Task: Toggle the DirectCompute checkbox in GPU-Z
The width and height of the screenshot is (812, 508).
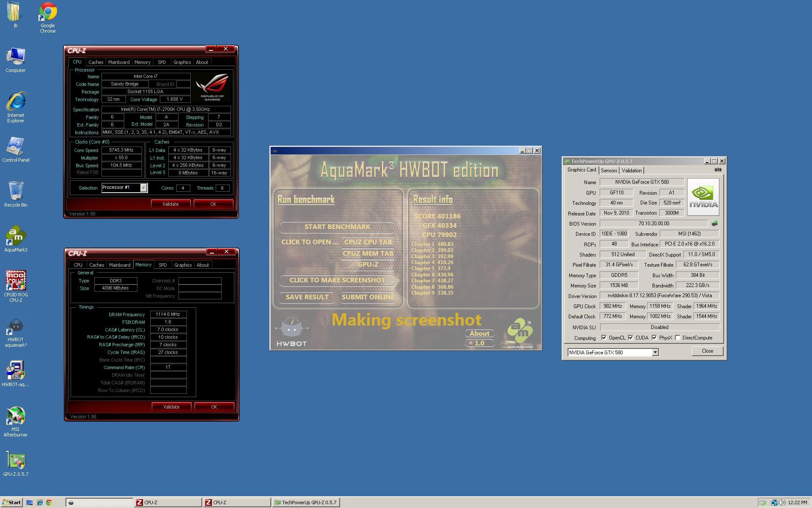Action: pos(678,338)
